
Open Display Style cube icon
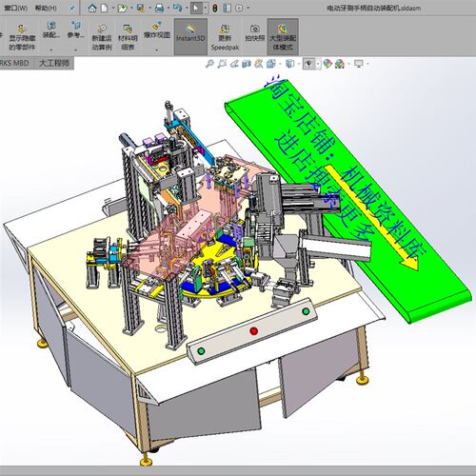pyautogui.click(x=289, y=64)
